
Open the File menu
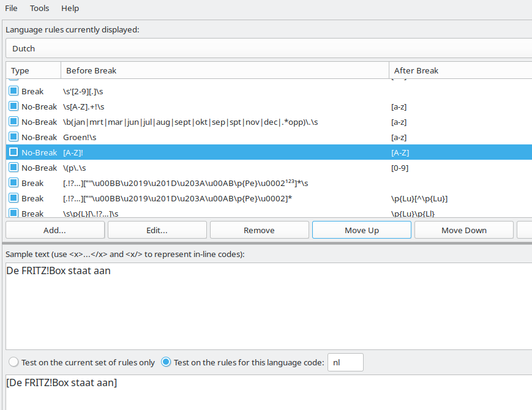[11, 8]
